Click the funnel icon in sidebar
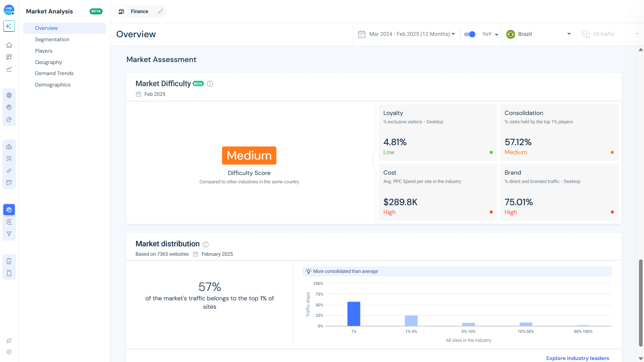Screen dimensions: 644x362 point(9,234)
